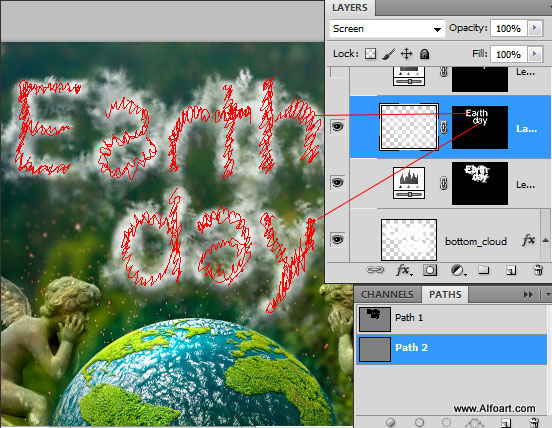Create new fill or adjustment layer

[x=458, y=270]
